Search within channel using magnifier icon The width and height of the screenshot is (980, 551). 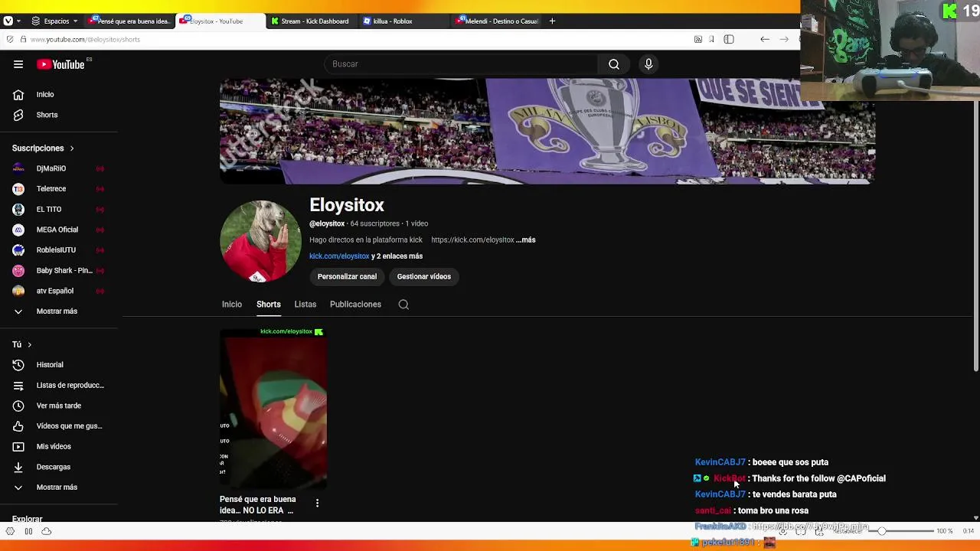(x=403, y=305)
